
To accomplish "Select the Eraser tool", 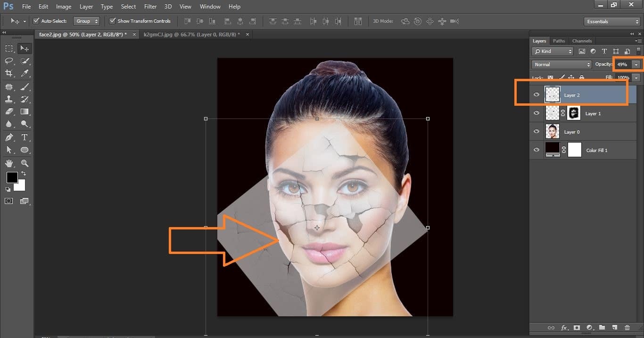I will pos(9,112).
